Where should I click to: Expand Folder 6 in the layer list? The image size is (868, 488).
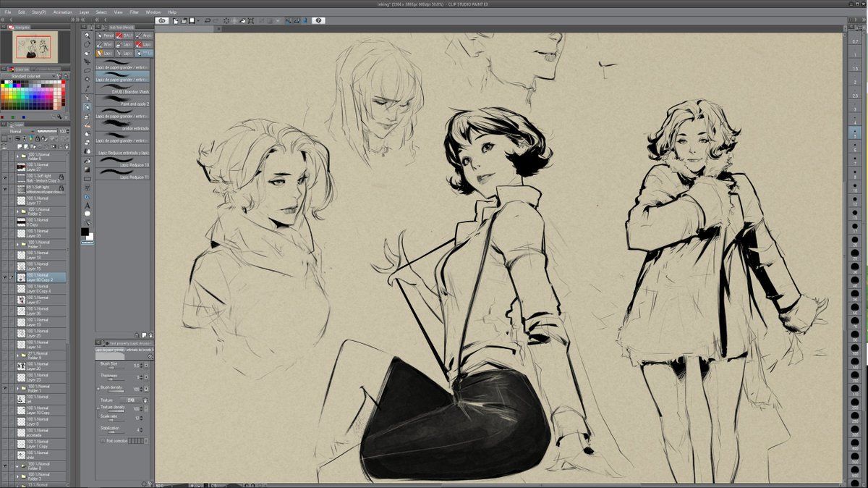point(17,156)
